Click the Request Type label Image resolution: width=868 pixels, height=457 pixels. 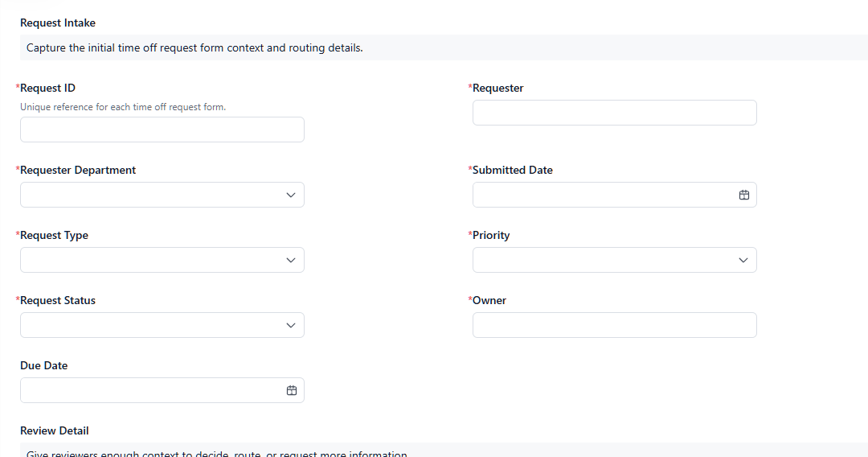(x=55, y=236)
